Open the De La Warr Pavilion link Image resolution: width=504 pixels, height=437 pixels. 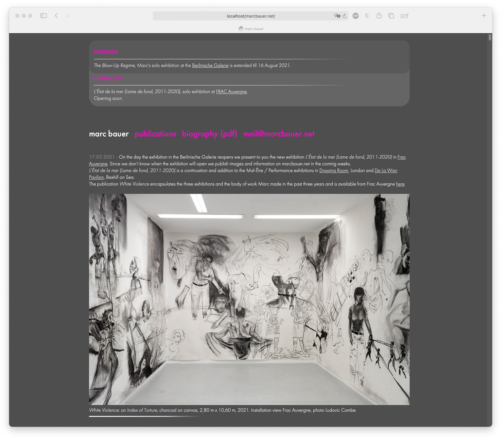386,171
